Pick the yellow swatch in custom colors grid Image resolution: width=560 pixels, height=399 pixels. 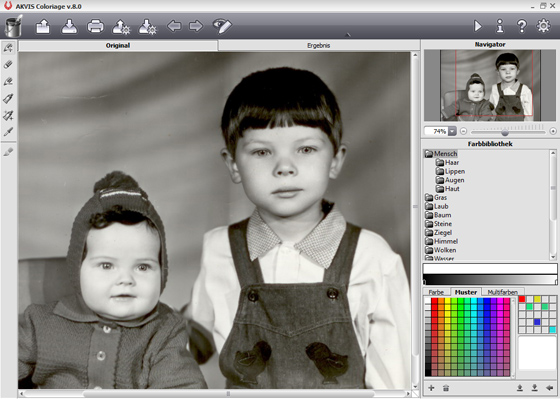click(537, 299)
